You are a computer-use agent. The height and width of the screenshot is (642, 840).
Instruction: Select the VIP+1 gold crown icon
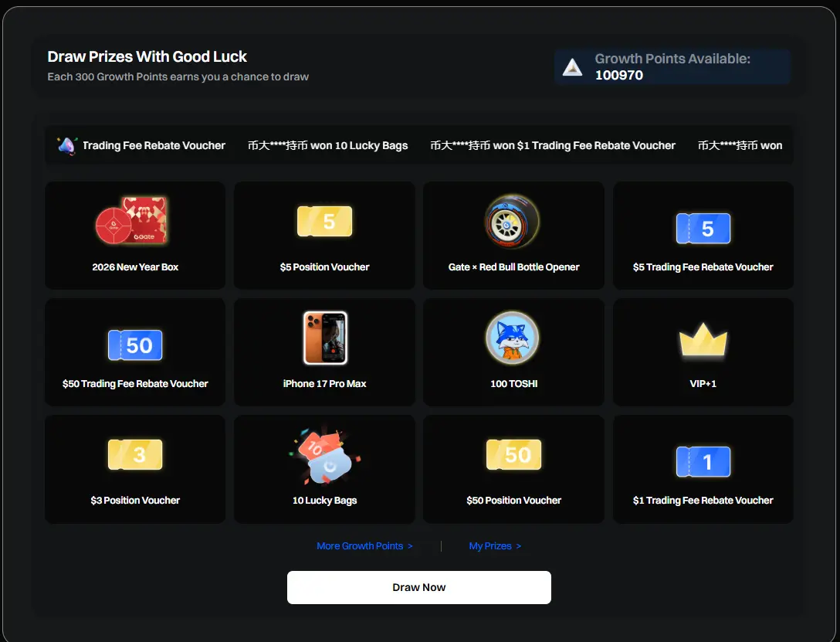703,340
